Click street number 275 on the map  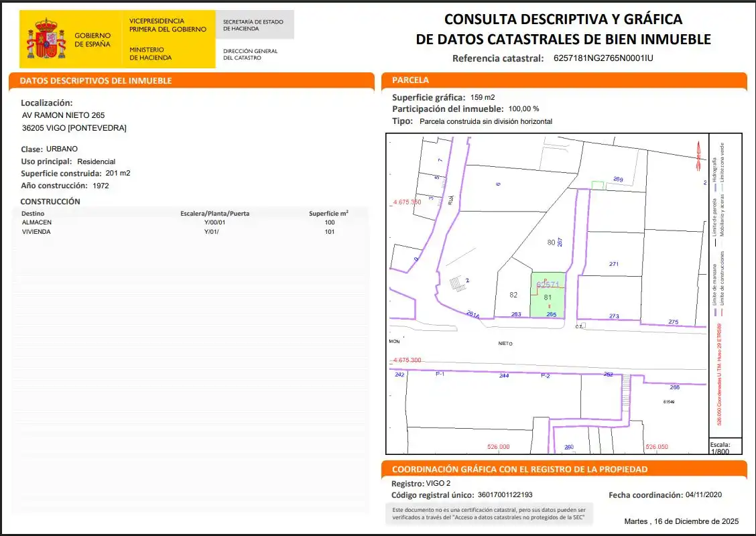[x=674, y=322]
